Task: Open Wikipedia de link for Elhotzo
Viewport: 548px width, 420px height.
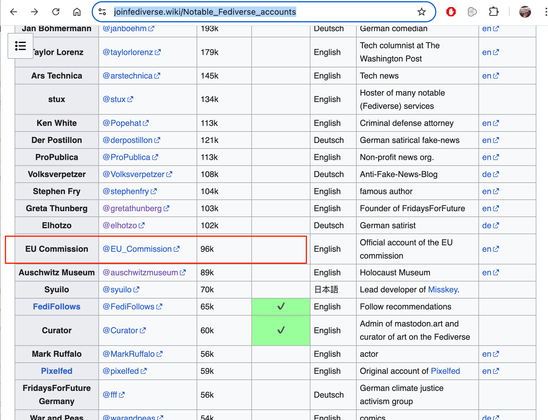Action: pyautogui.click(x=490, y=226)
